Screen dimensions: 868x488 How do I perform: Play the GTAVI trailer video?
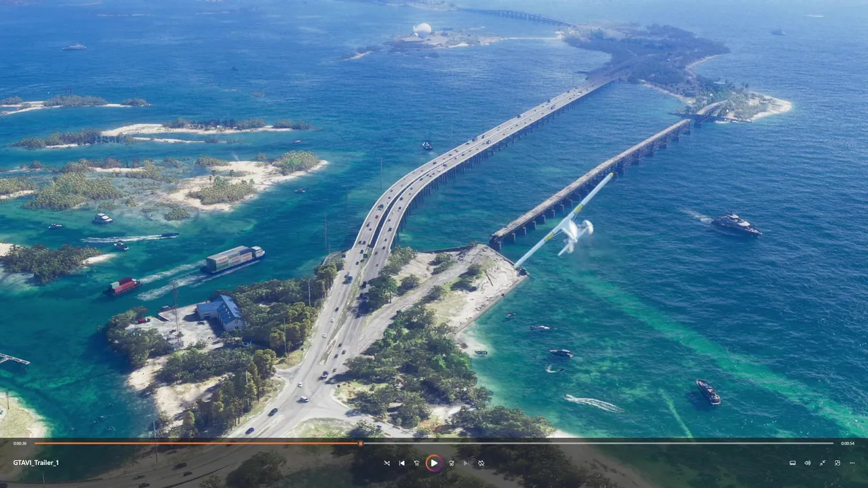tap(434, 463)
